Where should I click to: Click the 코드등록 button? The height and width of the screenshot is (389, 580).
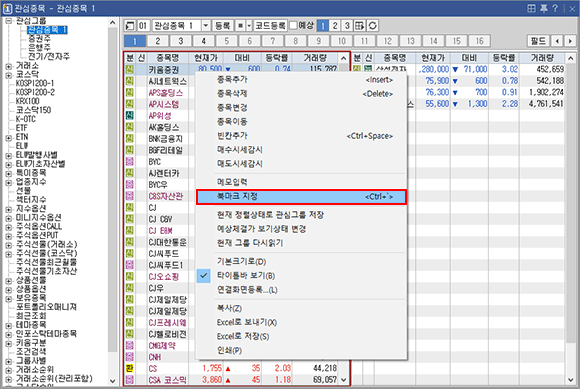[x=270, y=26]
